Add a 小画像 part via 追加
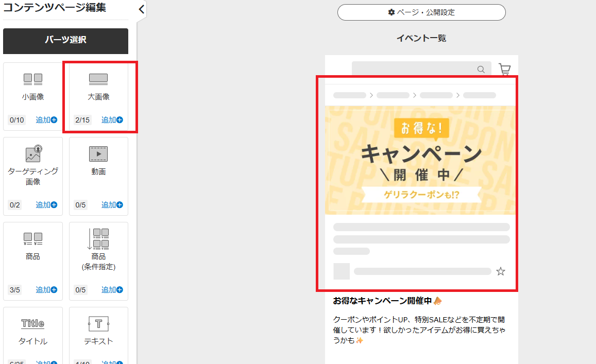The width and height of the screenshot is (596, 364). click(x=46, y=120)
